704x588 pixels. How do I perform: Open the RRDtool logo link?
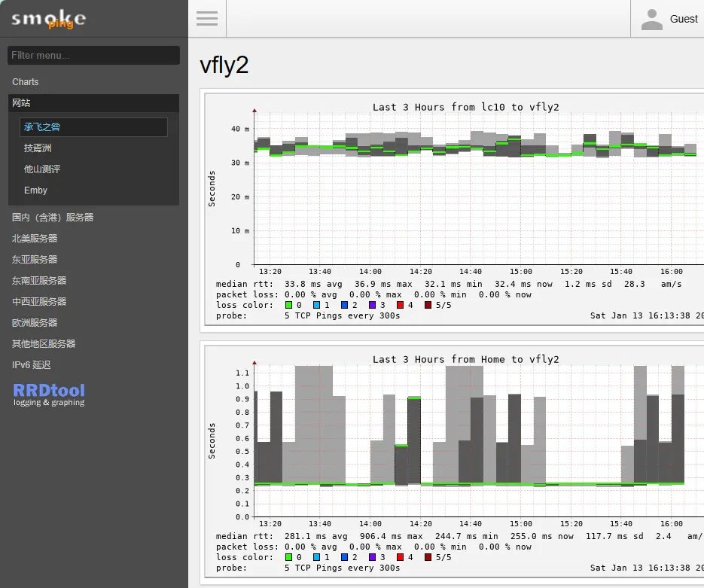(x=49, y=394)
